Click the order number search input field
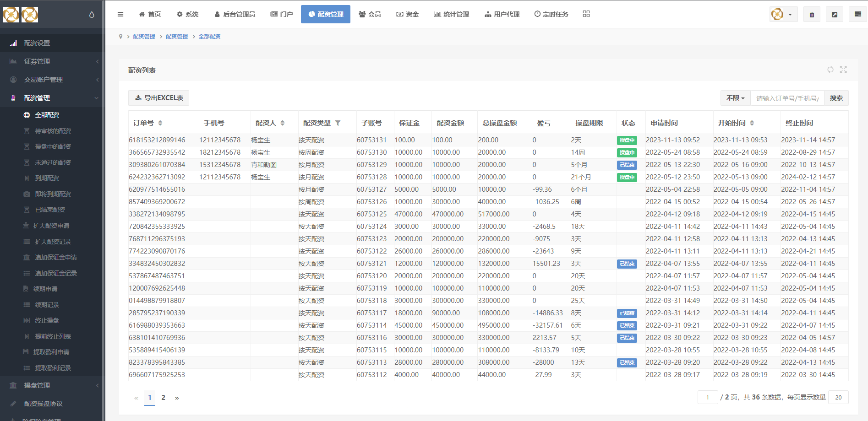The image size is (868, 421). click(x=787, y=98)
